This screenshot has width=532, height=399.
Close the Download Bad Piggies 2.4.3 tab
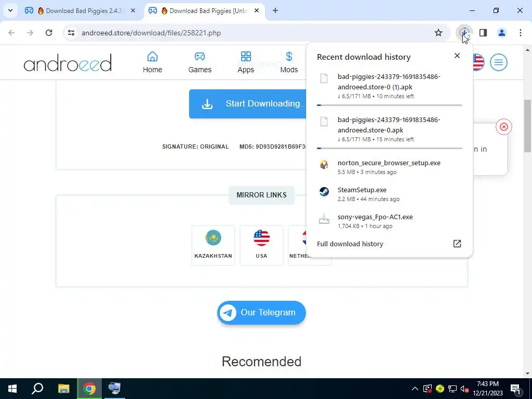[x=133, y=10]
